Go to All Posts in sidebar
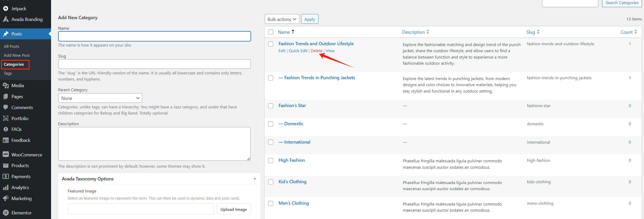 [11, 46]
